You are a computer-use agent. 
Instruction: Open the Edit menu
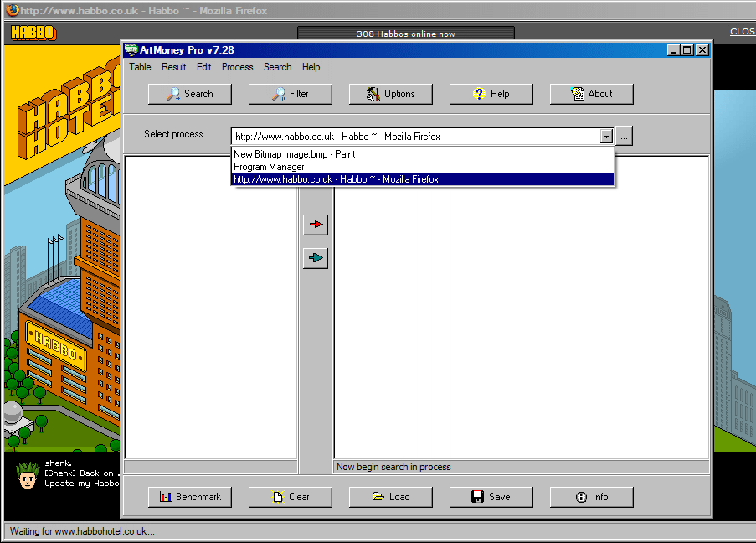tap(204, 67)
